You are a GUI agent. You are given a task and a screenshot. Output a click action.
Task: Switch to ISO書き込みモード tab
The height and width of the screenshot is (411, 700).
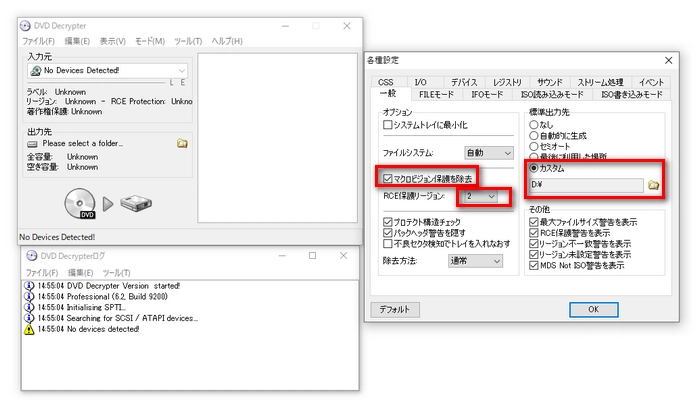[632, 95]
